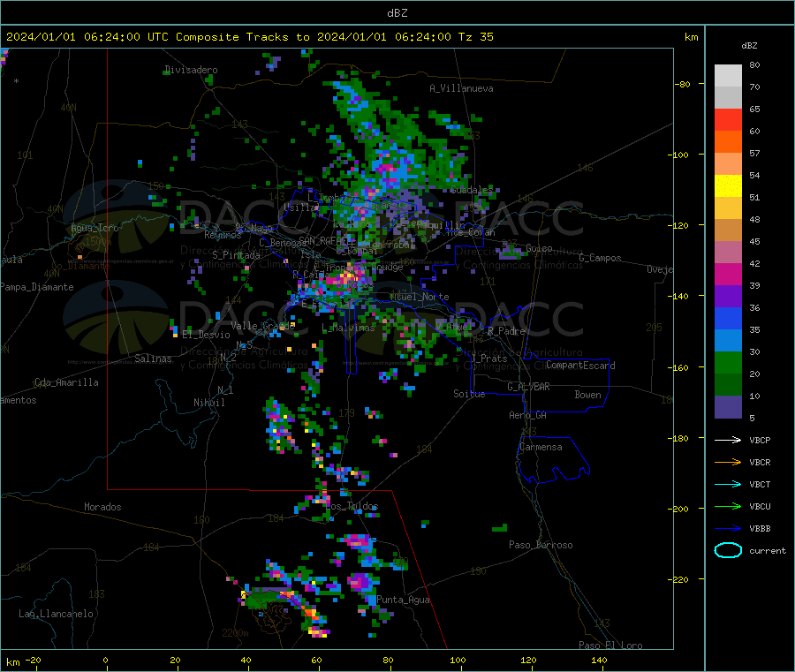Viewport: 795px width, 672px height.
Task: Select the 42 dBZ magenta swatch
Action: coord(728,274)
